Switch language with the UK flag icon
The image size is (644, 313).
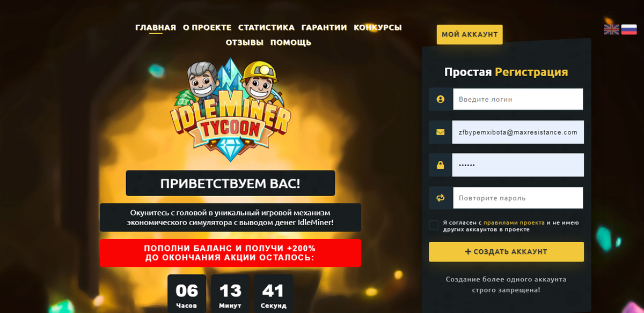point(611,29)
